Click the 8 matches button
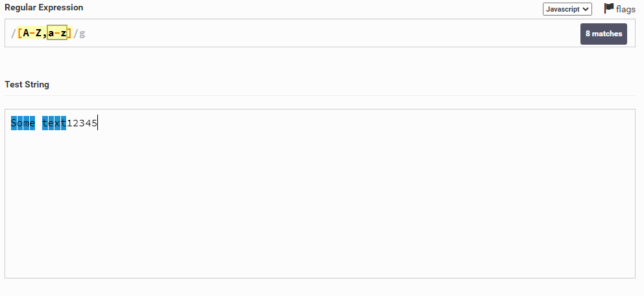This screenshot has height=296, width=644. (603, 34)
